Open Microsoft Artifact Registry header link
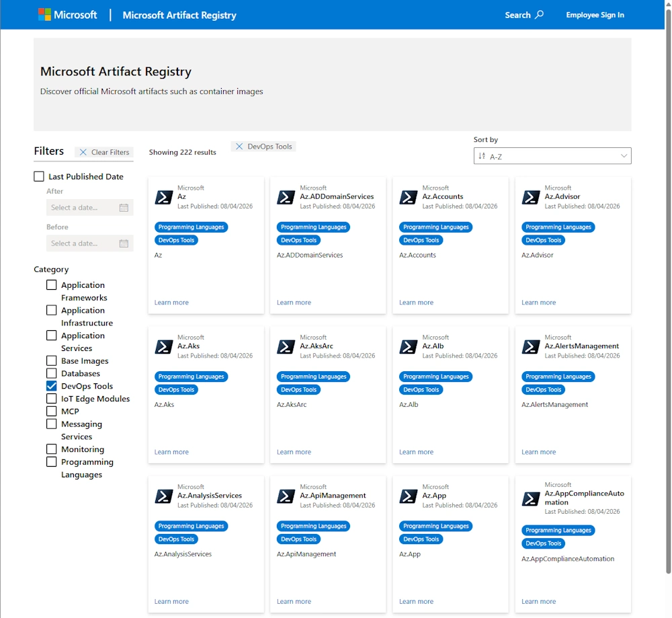 click(179, 15)
